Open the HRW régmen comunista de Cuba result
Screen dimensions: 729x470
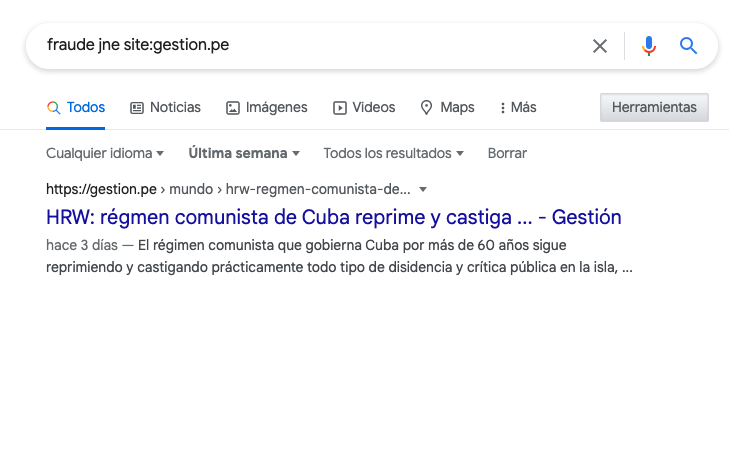tap(333, 217)
